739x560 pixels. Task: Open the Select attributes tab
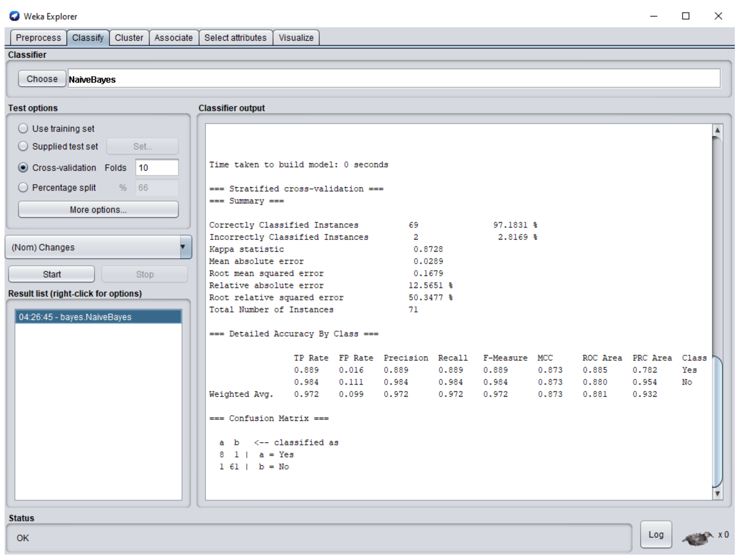point(235,38)
